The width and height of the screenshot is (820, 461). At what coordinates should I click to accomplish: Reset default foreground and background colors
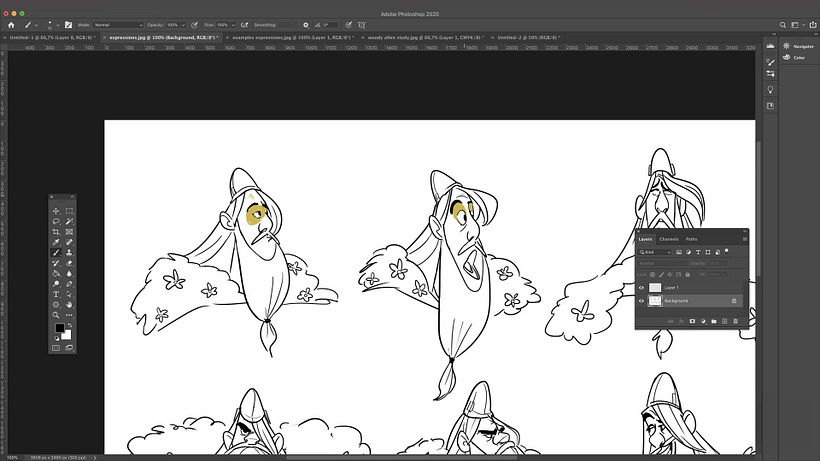(x=57, y=338)
